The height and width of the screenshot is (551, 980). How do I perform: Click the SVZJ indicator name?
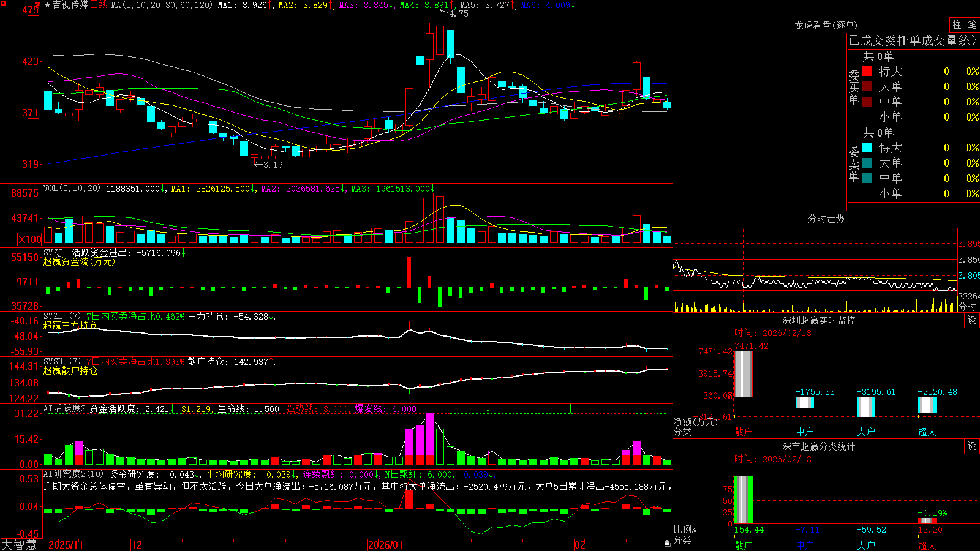[53, 252]
